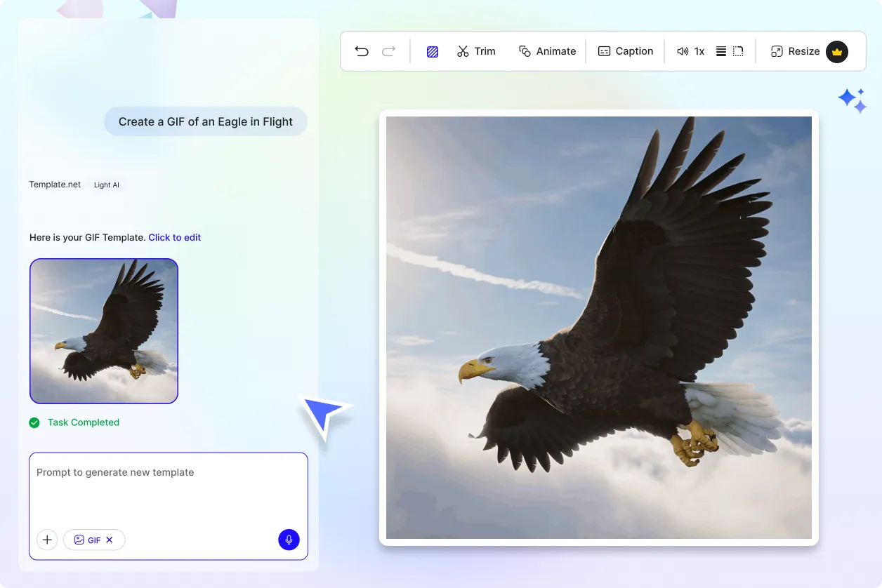882x588 pixels.
Task: Start voice input with the microphone icon
Action: click(x=289, y=540)
